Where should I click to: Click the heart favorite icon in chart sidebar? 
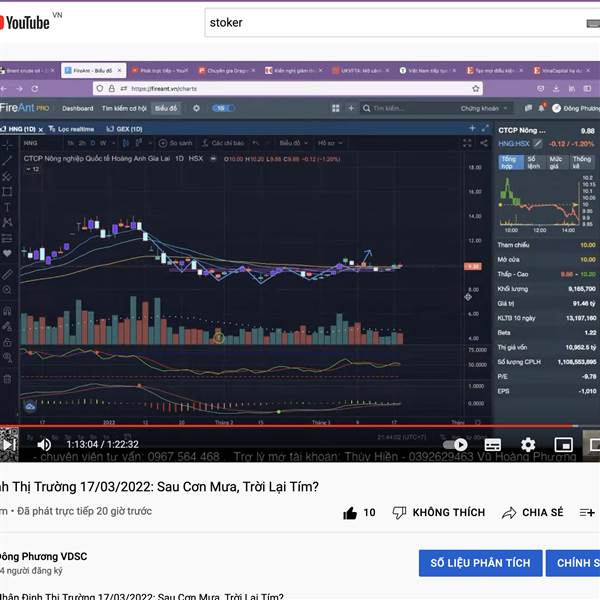[7, 253]
